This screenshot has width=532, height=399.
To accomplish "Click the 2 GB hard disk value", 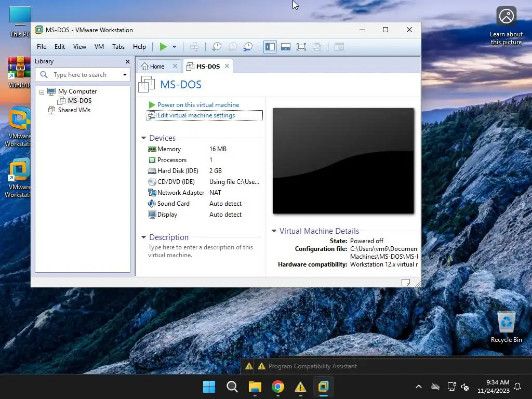I will click(x=216, y=170).
